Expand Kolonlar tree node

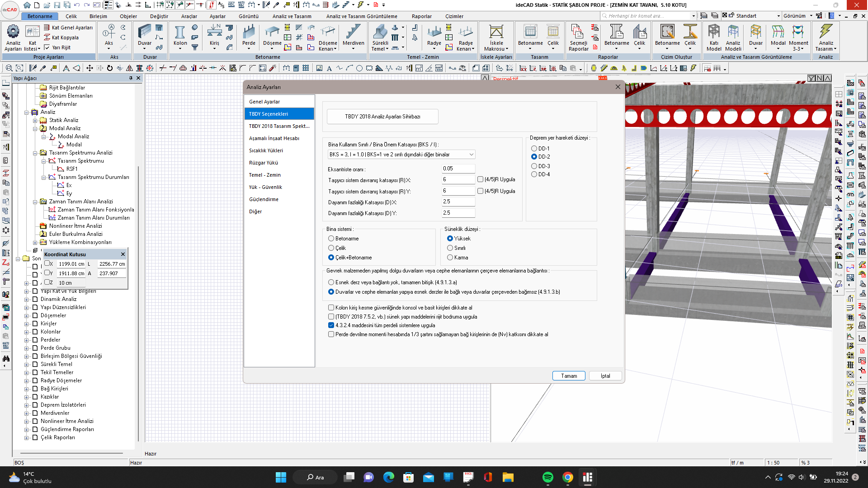pyautogui.click(x=27, y=332)
